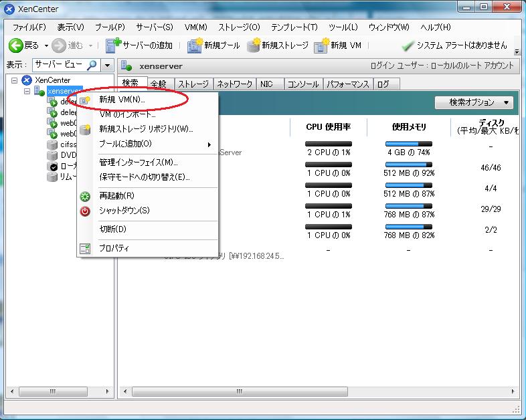
Task: Click the 4 GB の 74% memory bar
Action: [x=409, y=144]
